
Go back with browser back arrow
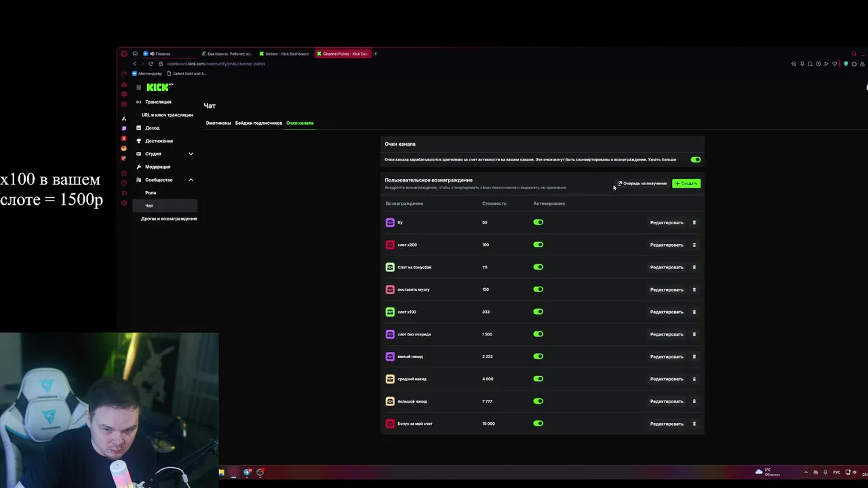134,64
